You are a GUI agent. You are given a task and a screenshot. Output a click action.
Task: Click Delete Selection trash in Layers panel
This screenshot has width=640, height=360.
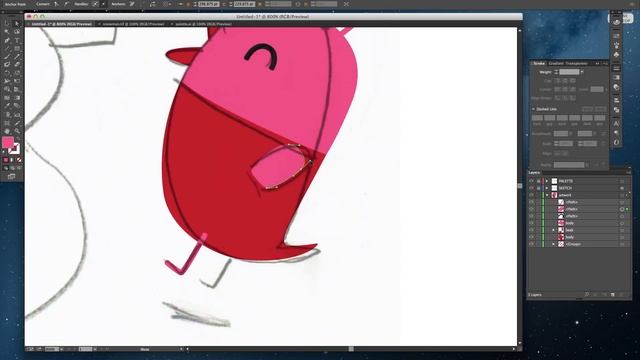pos(622,294)
